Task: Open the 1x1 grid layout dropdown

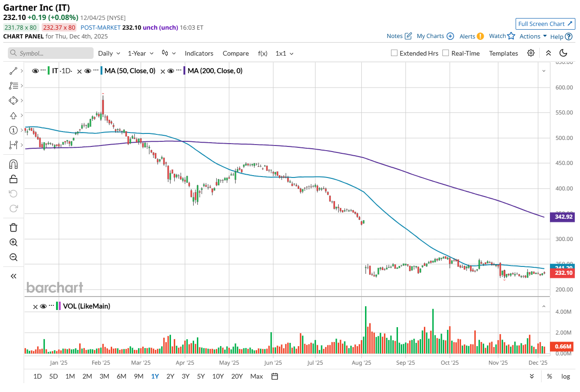Action: pos(284,53)
